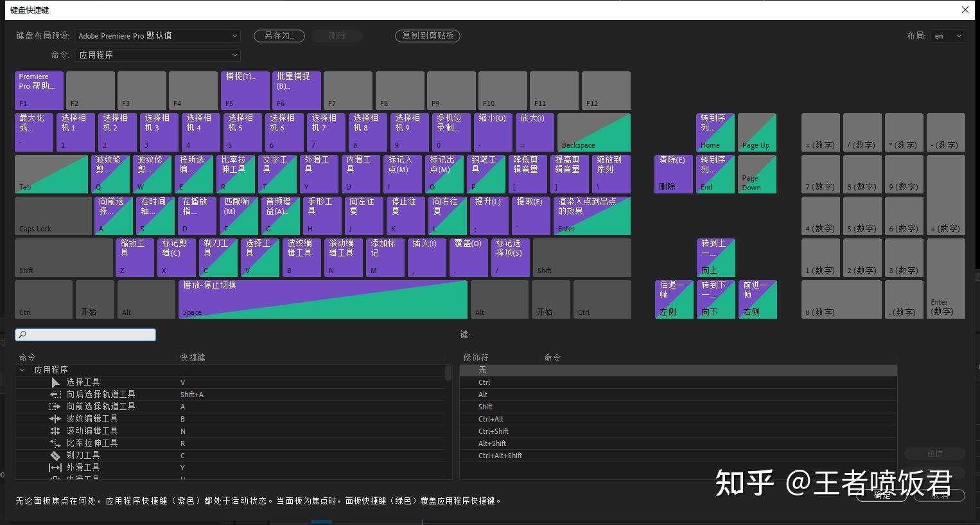This screenshot has height=525, width=980.
Task: Click the 左侧 arrow key labeled 后退一帧
Action: (x=674, y=299)
